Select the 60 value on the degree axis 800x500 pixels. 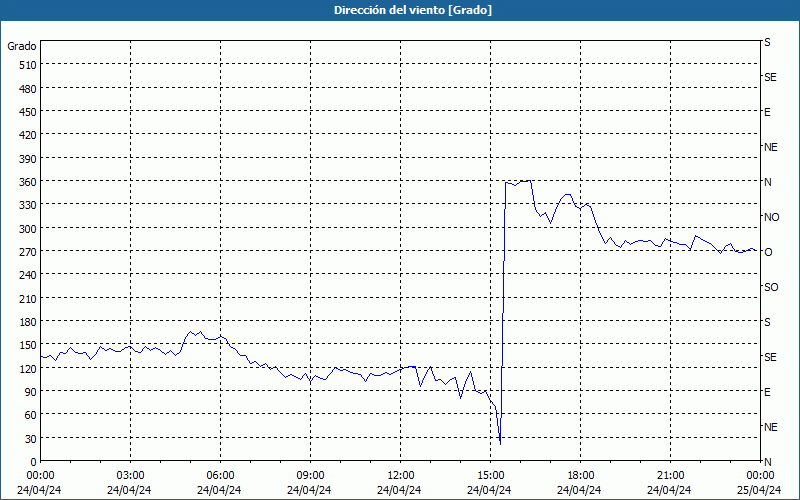31,415
